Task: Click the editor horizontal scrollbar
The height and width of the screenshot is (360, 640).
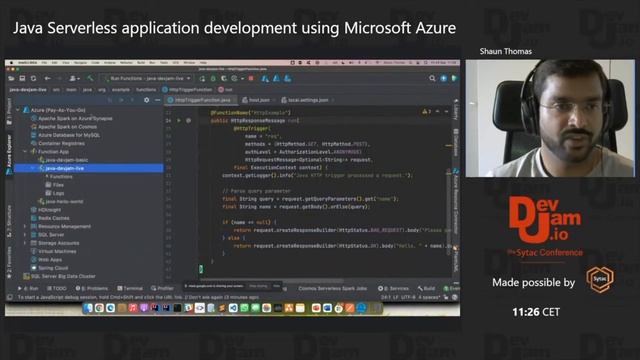Action: pyautogui.click(x=271, y=281)
